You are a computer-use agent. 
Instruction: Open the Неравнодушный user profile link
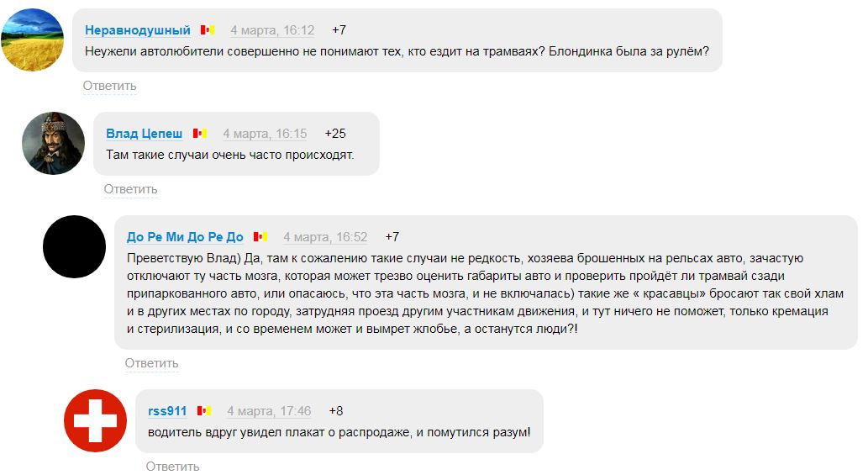pyautogui.click(x=138, y=30)
